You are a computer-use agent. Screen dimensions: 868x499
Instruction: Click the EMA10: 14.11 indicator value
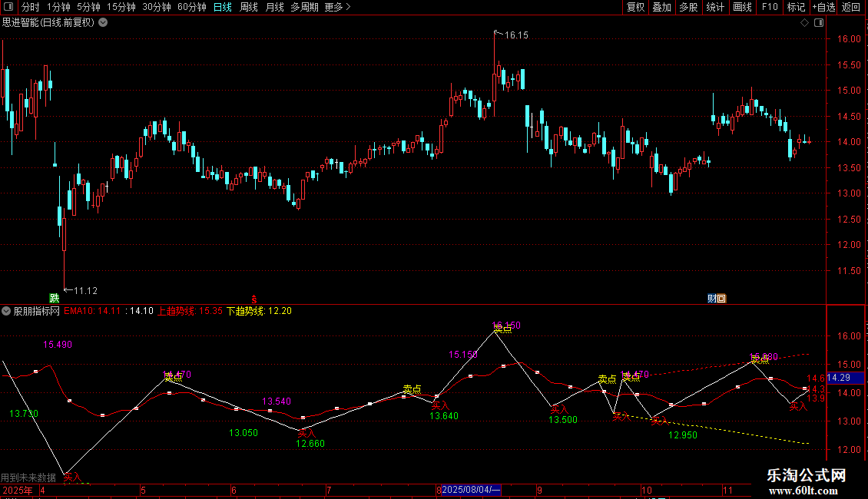click(x=92, y=311)
